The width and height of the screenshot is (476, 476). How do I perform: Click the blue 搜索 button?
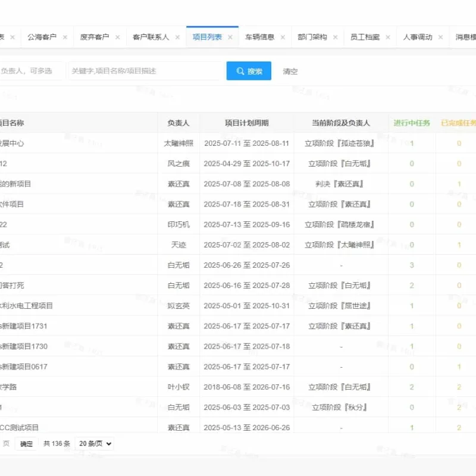[x=249, y=71]
